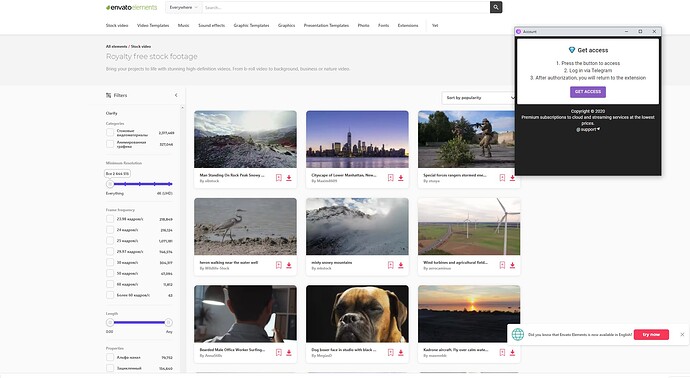This screenshot has height=378, width=690.
Task: Enable the first Categories checkbox
Action: 110,132
